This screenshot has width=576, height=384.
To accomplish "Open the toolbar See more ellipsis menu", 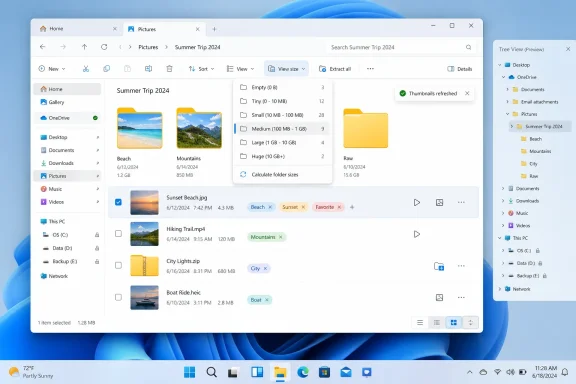I will 370,69.
